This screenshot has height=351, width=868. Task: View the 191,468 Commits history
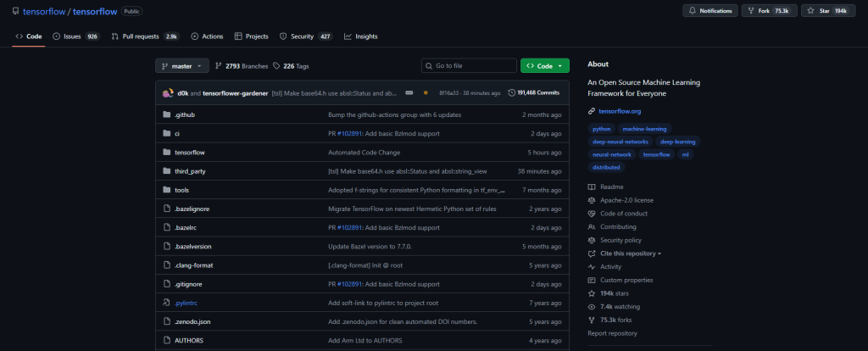click(534, 93)
